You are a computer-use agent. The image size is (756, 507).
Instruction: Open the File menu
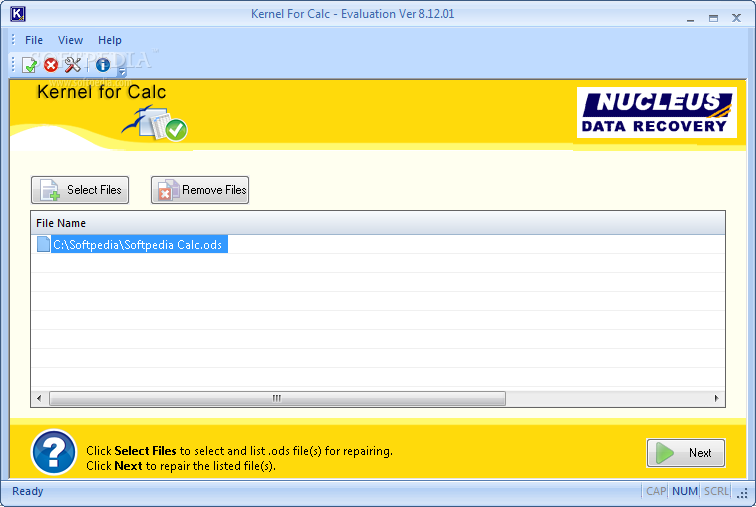pyautogui.click(x=34, y=40)
